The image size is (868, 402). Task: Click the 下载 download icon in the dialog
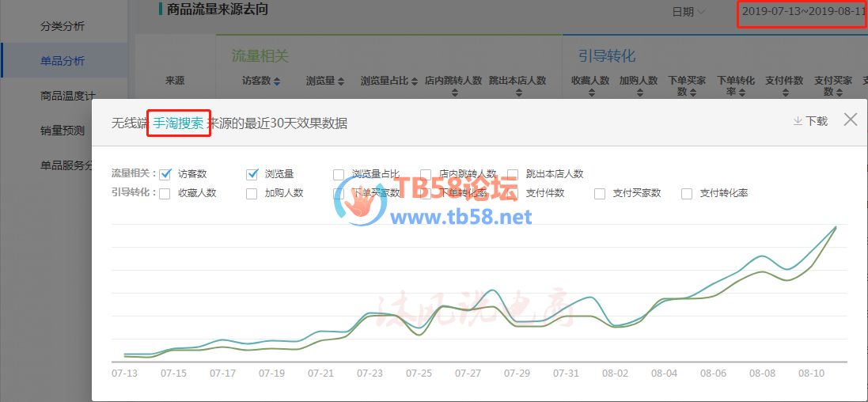(x=798, y=121)
